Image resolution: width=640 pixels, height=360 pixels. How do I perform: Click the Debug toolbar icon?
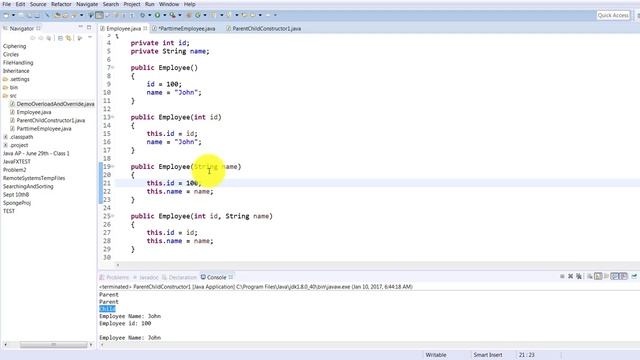click(142, 15)
